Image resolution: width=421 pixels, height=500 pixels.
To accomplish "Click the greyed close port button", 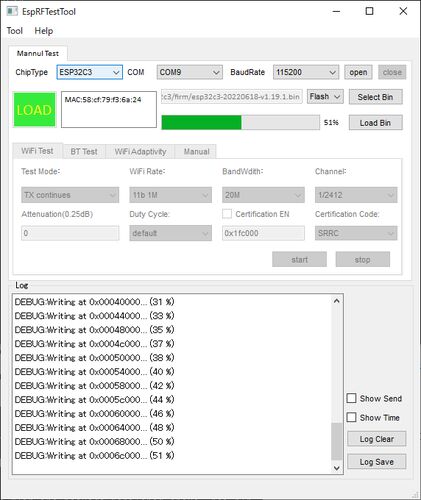I will pyautogui.click(x=392, y=72).
